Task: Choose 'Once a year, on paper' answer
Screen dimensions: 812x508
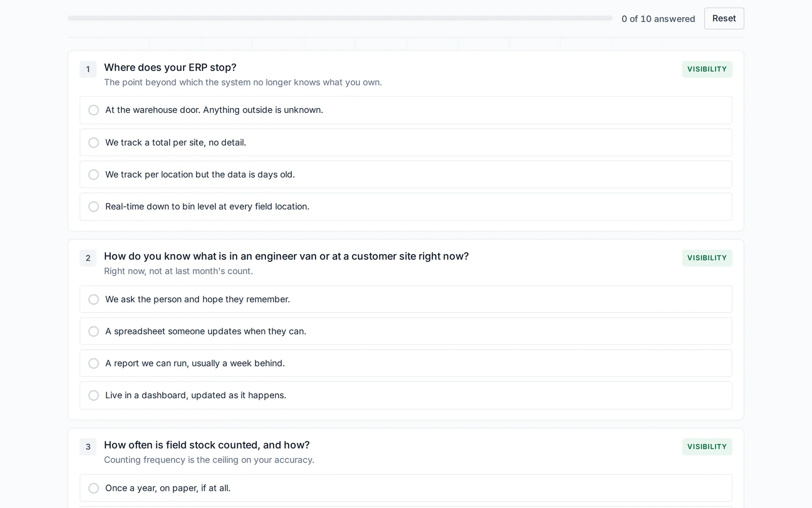Action: tap(405, 488)
